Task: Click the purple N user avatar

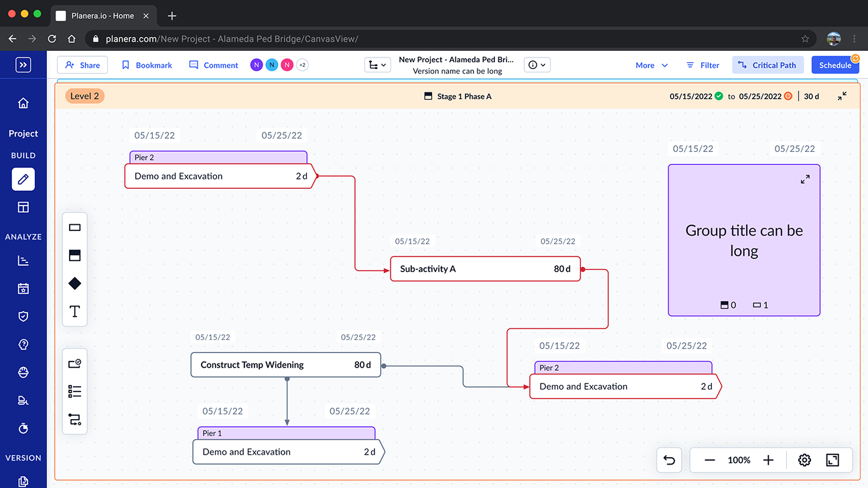Action: [257, 65]
